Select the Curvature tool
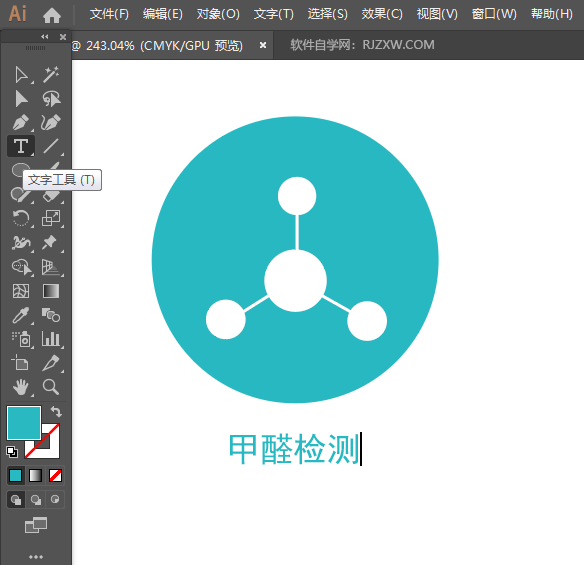Screen dimensions: 584x565 tap(51, 123)
